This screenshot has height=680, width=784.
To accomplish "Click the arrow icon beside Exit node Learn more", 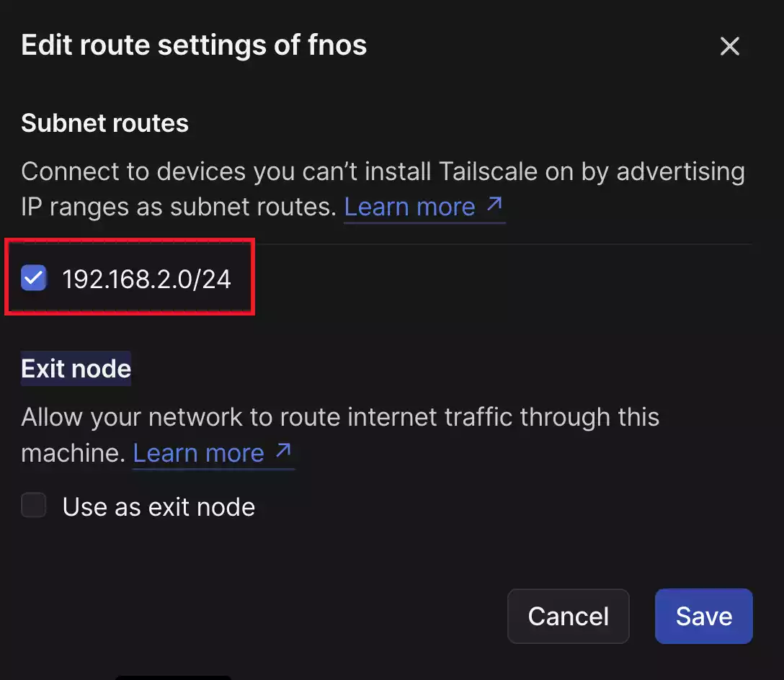I will [x=283, y=451].
